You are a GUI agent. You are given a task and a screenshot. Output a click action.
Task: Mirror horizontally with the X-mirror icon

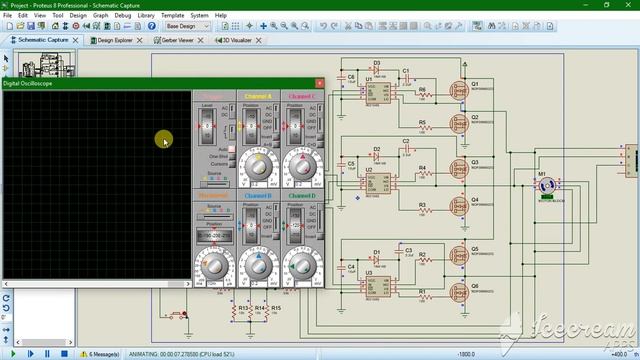click(x=6, y=329)
